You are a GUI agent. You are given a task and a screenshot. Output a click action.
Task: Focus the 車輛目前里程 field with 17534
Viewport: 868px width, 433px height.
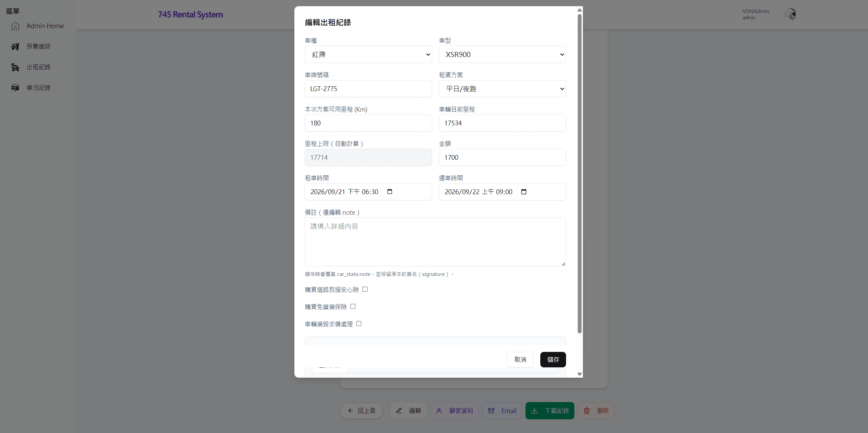point(502,123)
